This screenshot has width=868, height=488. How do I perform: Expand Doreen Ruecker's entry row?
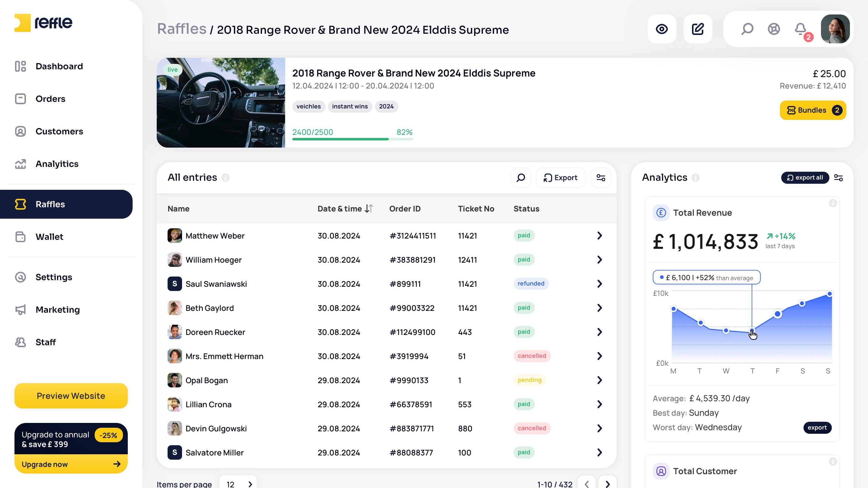[x=599, y=332]
